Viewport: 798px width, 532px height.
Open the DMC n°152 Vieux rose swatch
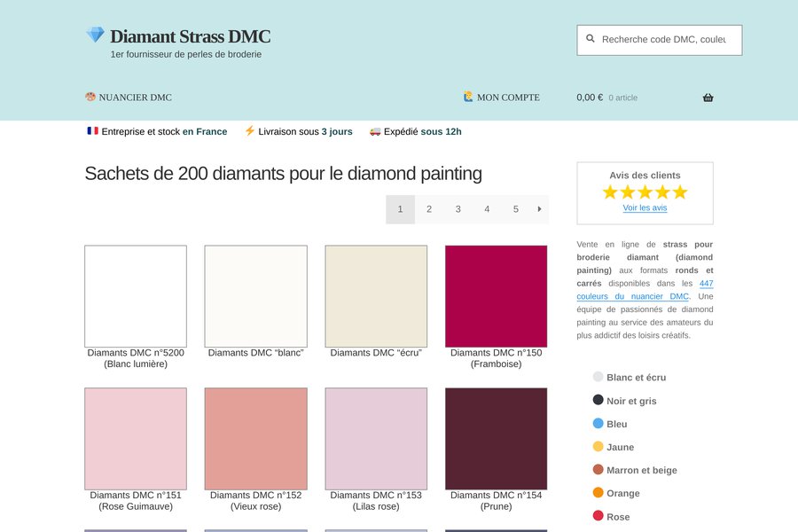coord(256,439)
